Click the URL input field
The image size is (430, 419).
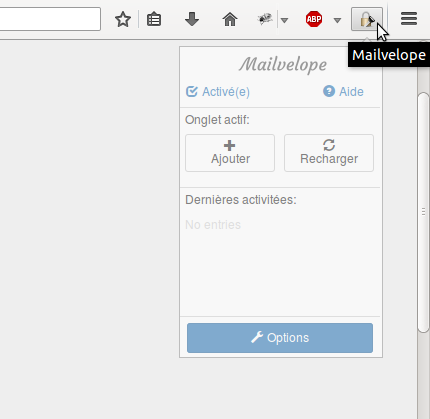pos(50,19)
